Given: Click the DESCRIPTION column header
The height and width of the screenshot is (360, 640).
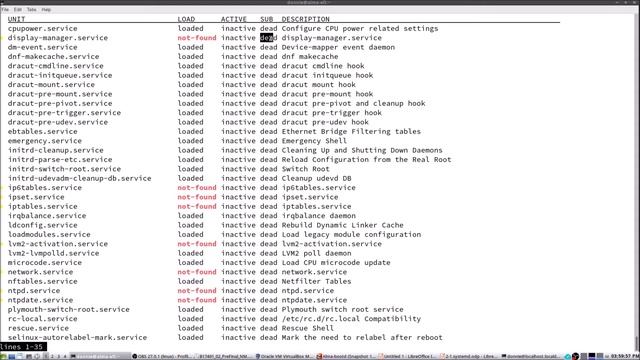Looking at the screenshot, I should coord(305,19).
